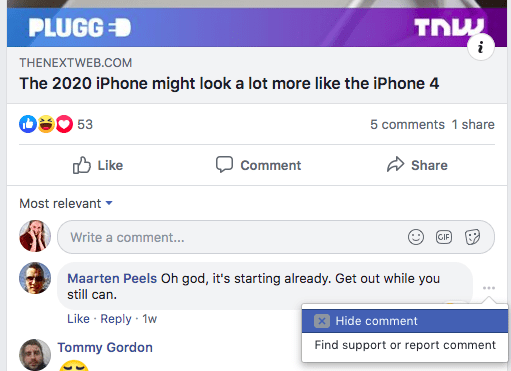511x371 pixels.
Task: Open the GIF picker in comment box
Action: 444,237
